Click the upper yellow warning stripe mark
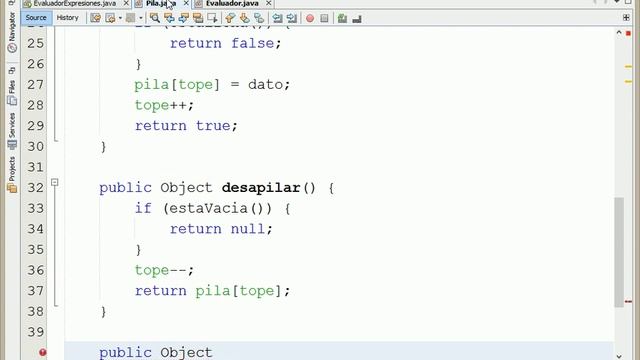640x360 pixels. tap(628, 66)
